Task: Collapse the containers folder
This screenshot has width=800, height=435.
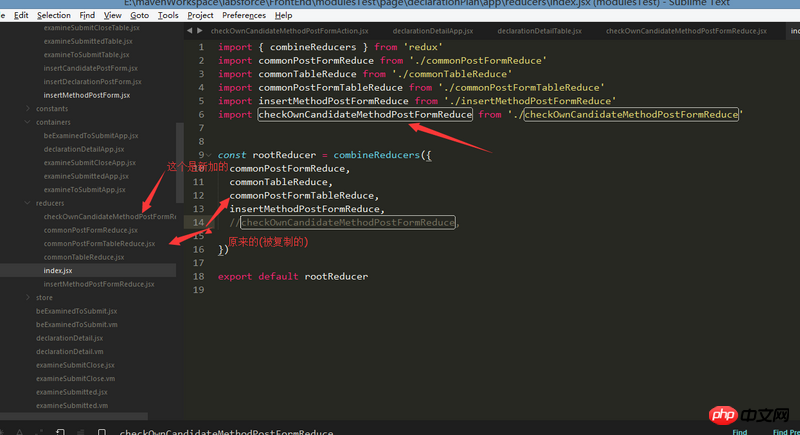Action: pos(28,122)
